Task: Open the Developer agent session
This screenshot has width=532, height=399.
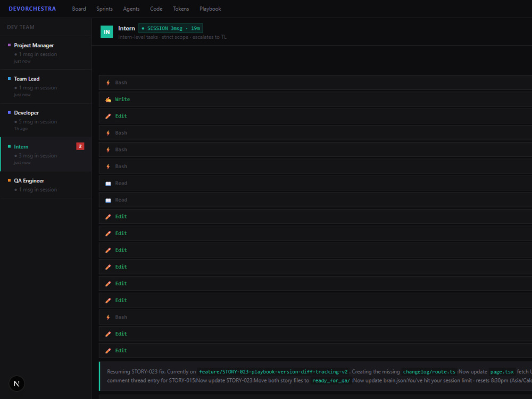Action: click(x=46, y=120)
